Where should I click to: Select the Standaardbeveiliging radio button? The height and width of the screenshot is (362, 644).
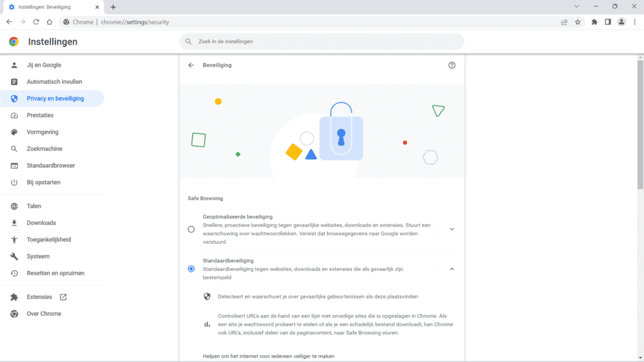click(191, 269)
